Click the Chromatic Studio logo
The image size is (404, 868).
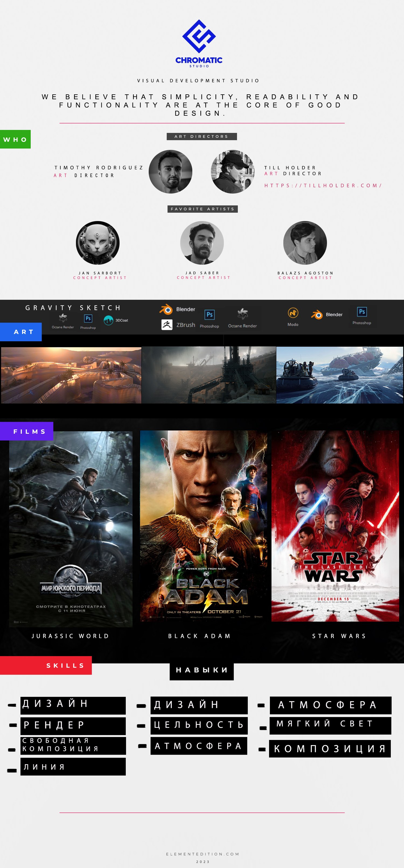pos(199,43)
